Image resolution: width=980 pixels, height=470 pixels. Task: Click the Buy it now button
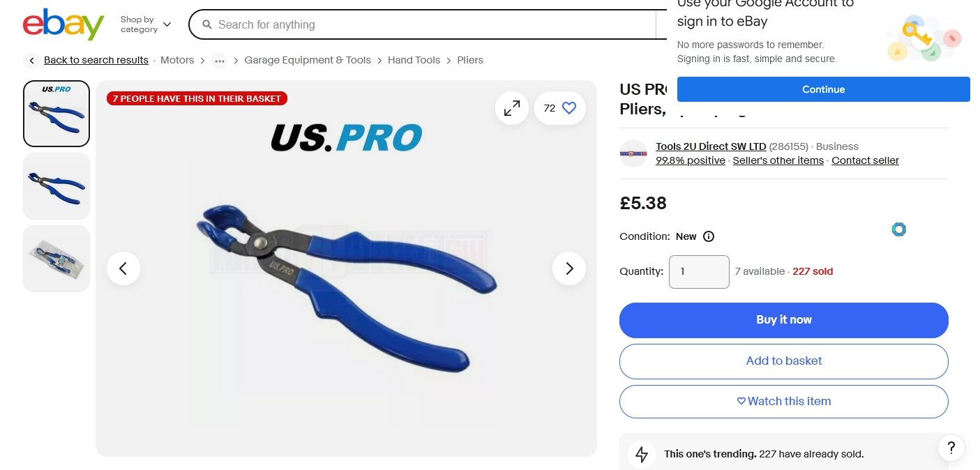pos(784,320)
